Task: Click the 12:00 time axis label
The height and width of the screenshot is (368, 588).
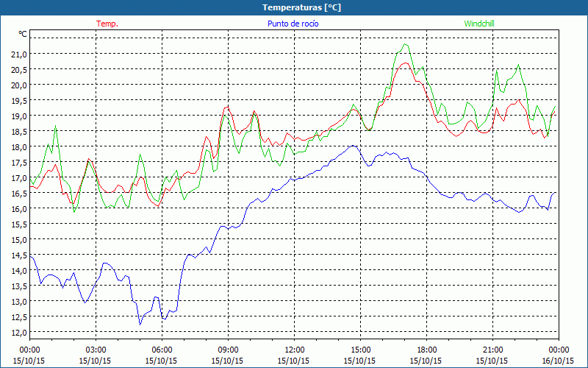Action: coord(295,350)
